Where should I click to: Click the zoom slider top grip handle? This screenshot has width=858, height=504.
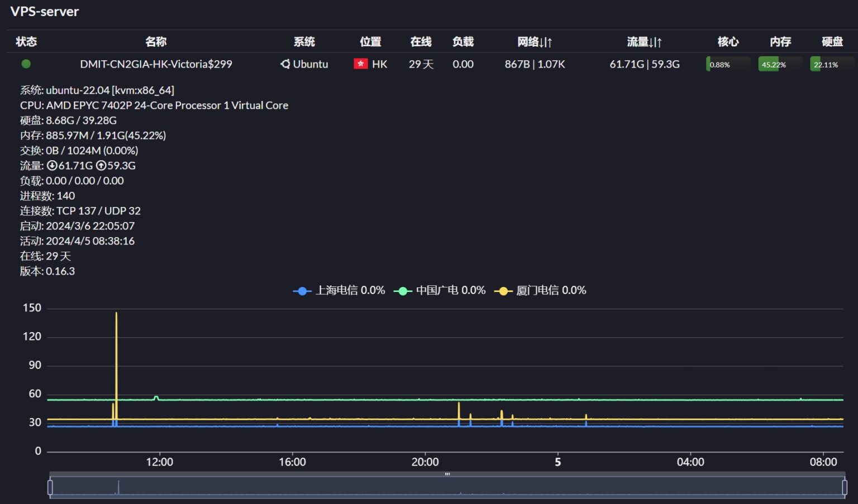click(447, 474)
